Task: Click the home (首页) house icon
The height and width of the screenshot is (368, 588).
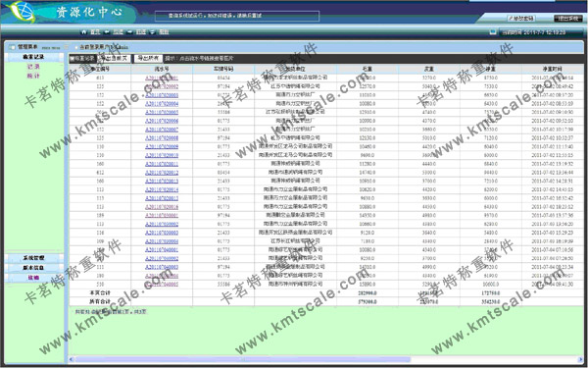Action: point(83,32)
